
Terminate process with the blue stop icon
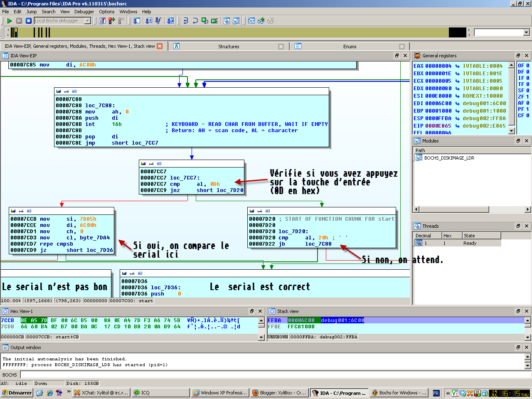[29, 21]
